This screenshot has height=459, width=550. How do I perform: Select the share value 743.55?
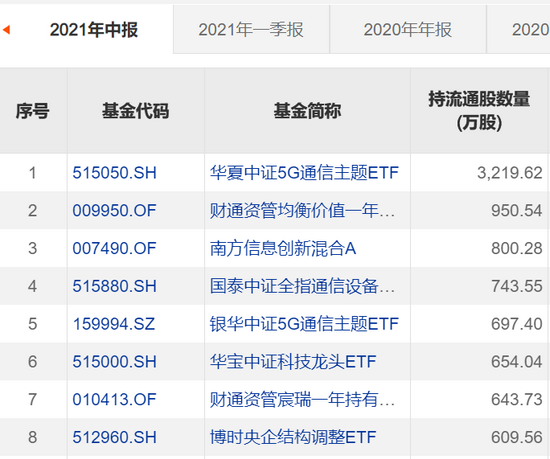[517, 286]
